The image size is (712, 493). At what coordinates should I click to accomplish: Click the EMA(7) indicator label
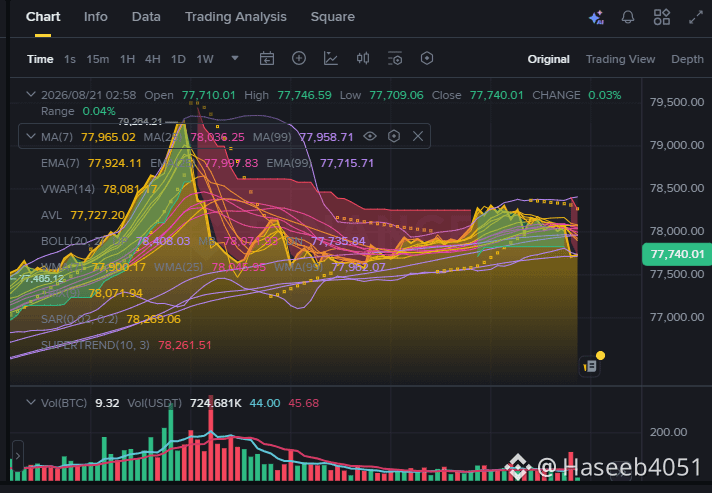(60, 163)
